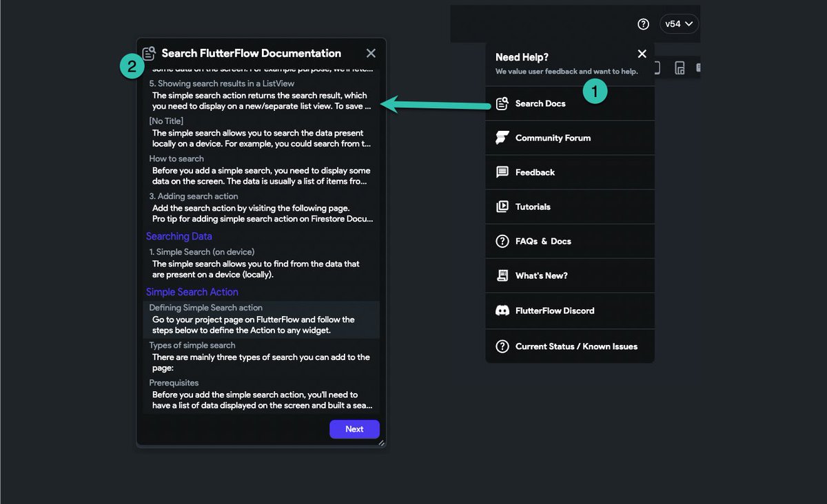
Task: Click the help question mark icon beside v54
Action: (x=643, y=24)
